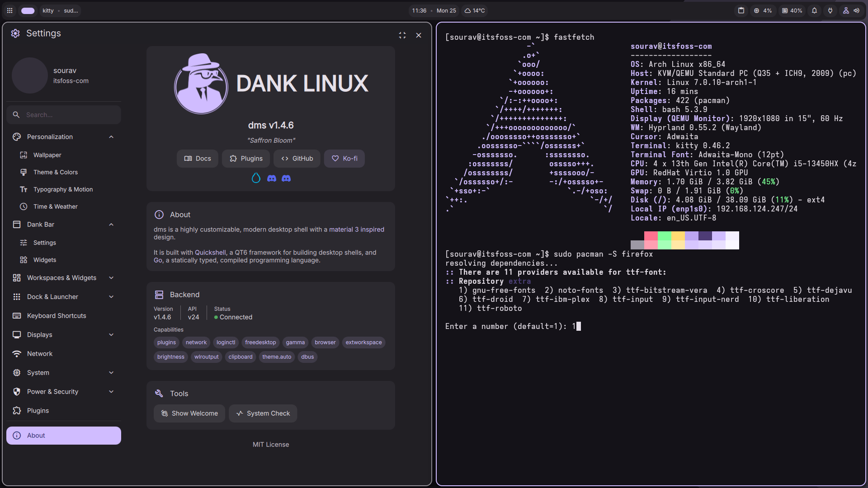This screenshot has height=488, width=868.
Task: Open Keyboard Shortcuts page
Action: tap(64, 316)
